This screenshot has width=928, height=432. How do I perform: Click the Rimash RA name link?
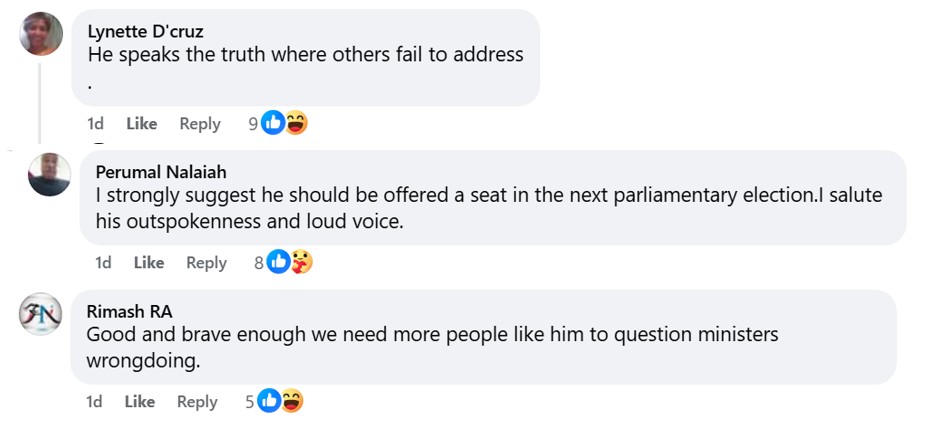click(x=129, y=311)
